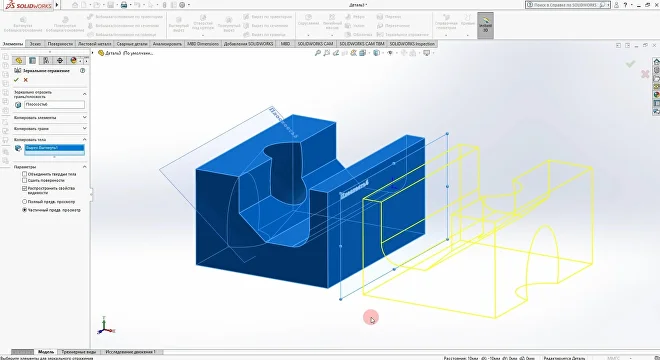
Task: Click the large red X in viewport corner
Action: point(645,74)
